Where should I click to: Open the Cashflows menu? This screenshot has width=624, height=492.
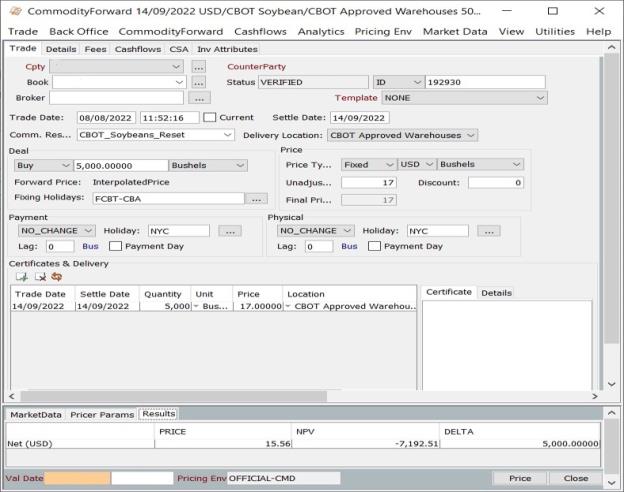click(260, 31)
